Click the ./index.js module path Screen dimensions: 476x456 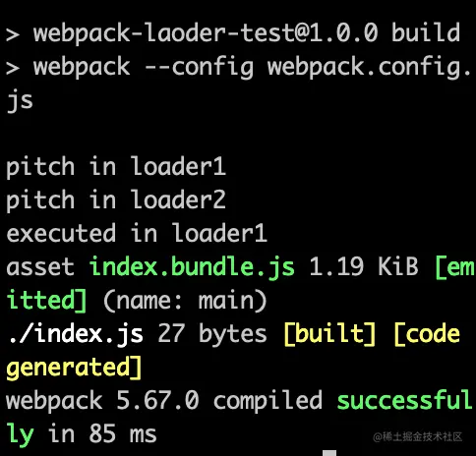click(75, 334)
